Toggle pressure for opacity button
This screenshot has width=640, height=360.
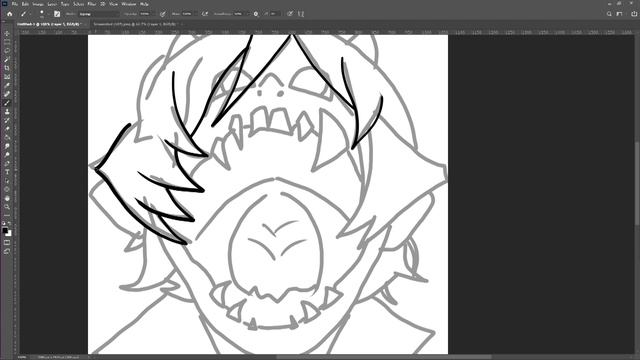[x=162, y=14]
